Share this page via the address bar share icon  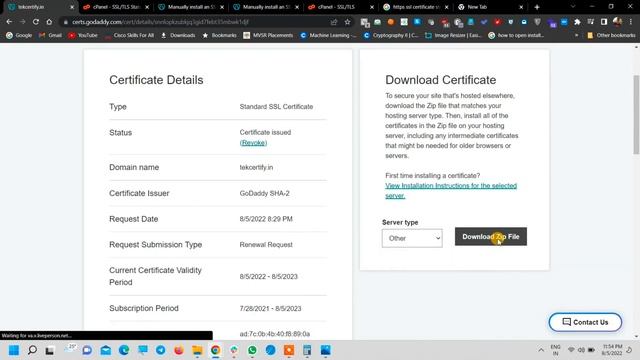(334, 22)
